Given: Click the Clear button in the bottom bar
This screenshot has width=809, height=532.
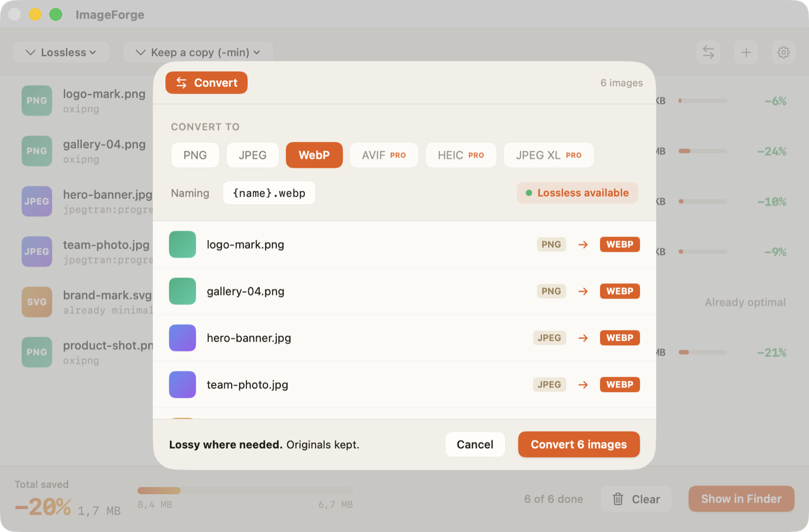Looking at the screenshot, I should [636, 499].
